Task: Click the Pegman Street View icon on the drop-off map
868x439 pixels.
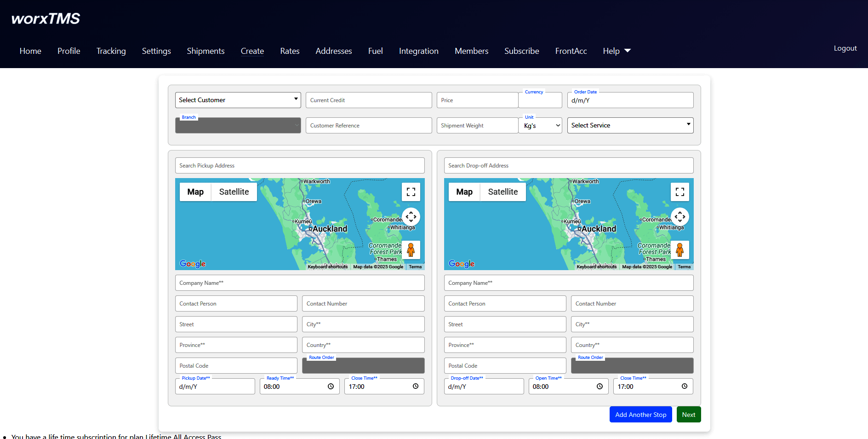Action: tap(680, 250)
